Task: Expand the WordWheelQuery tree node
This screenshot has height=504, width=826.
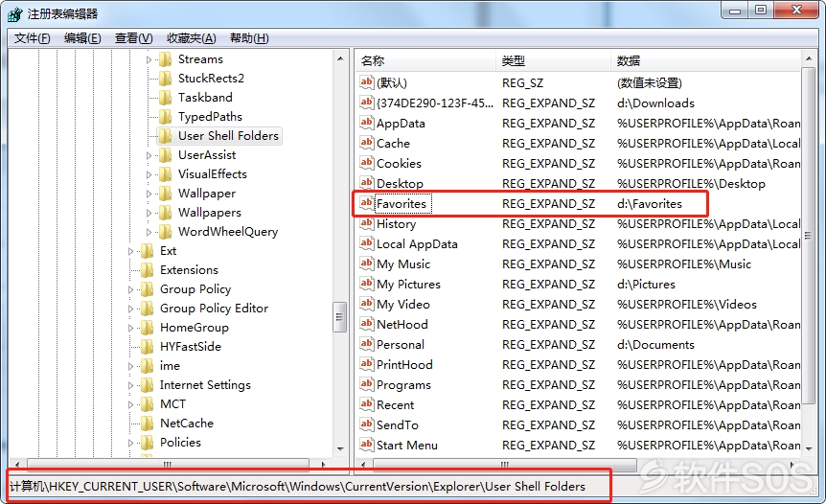Action: point(149,232)
